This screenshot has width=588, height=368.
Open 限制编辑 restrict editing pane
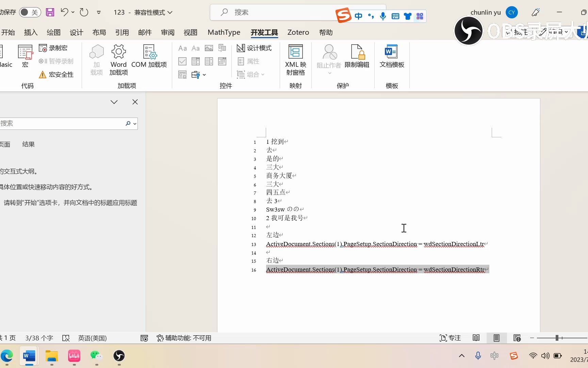(357, 58)
